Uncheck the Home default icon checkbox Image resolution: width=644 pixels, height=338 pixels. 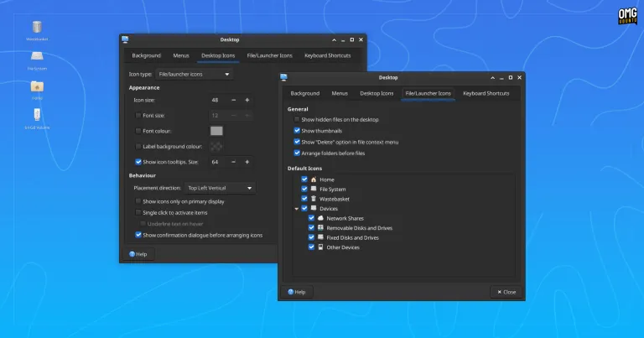[x=304, y=179]
